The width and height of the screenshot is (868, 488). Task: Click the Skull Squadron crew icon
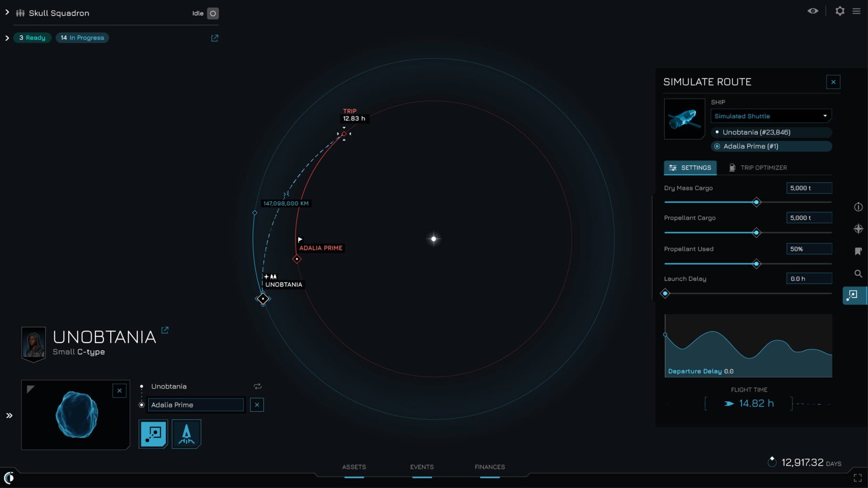[x=20, y=13]
